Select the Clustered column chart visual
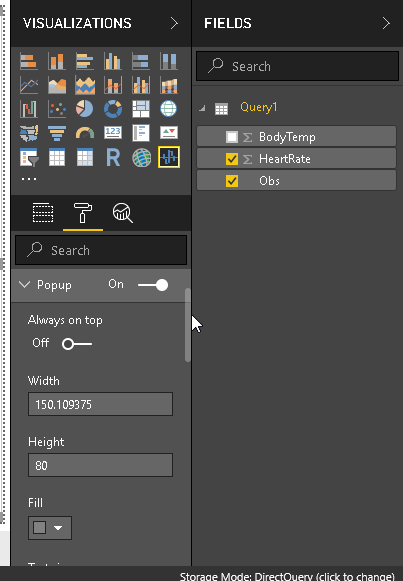Viewport: 403px width, 581px height. point(113,62)
